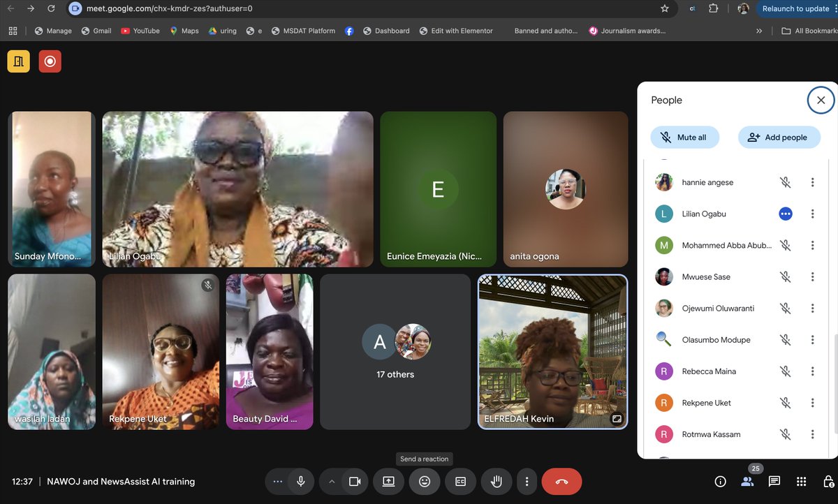This screenshot has height=504, width=838.
Task: Open Send a reaction emoji button
Action: point(425,482)
